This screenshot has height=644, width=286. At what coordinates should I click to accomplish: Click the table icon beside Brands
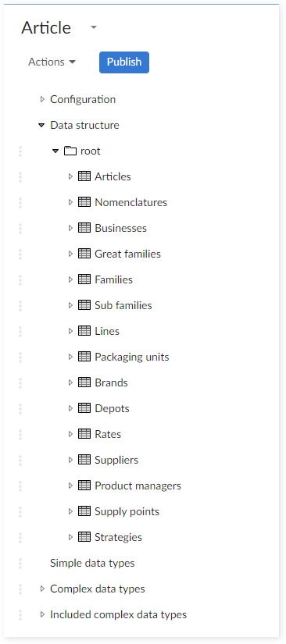tap(84, 382)
